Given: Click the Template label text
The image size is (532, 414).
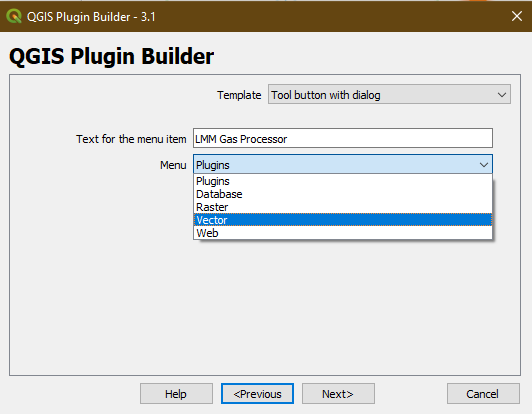Looking at the screenshot, I should 239,95.
